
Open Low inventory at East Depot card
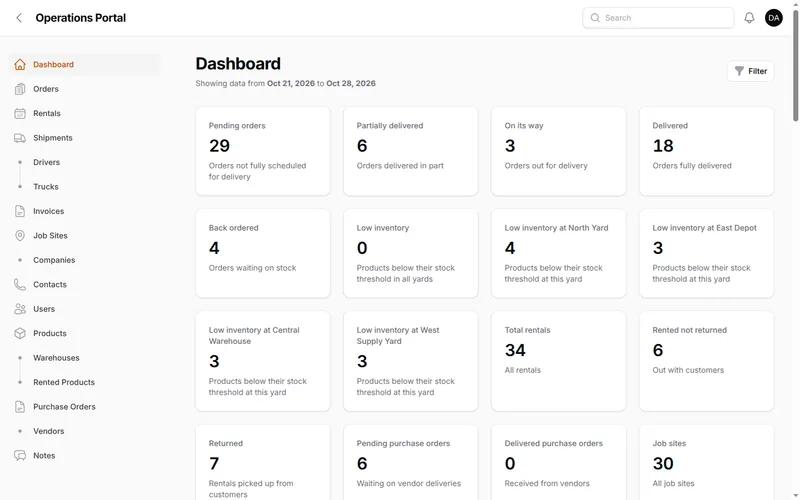pos(707,254)
